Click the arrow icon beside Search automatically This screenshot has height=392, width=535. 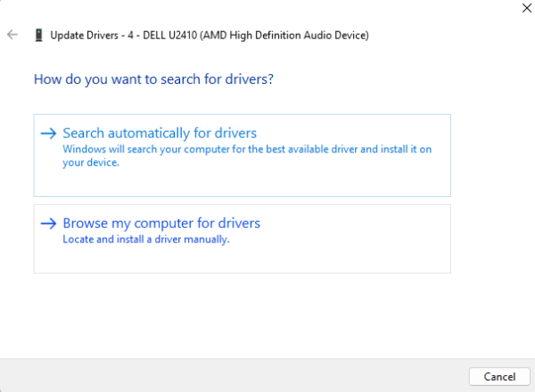[x=48, y=134]
